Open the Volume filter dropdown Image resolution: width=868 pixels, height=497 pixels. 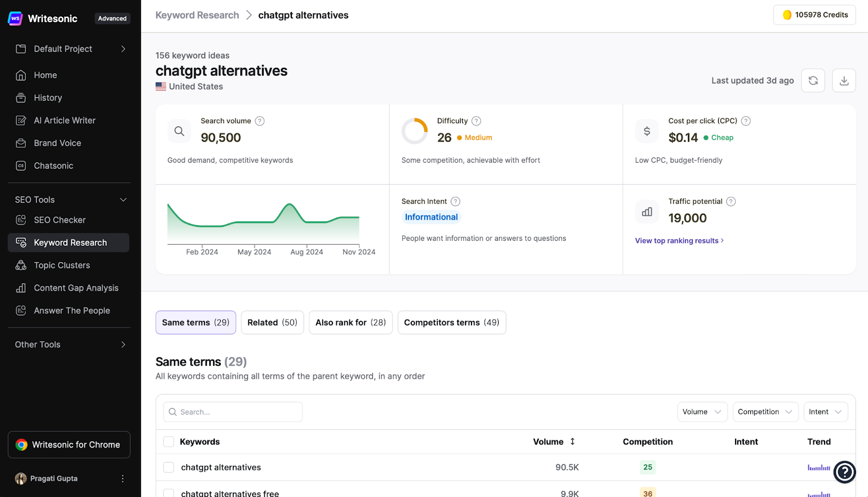[x=702, y=412]
